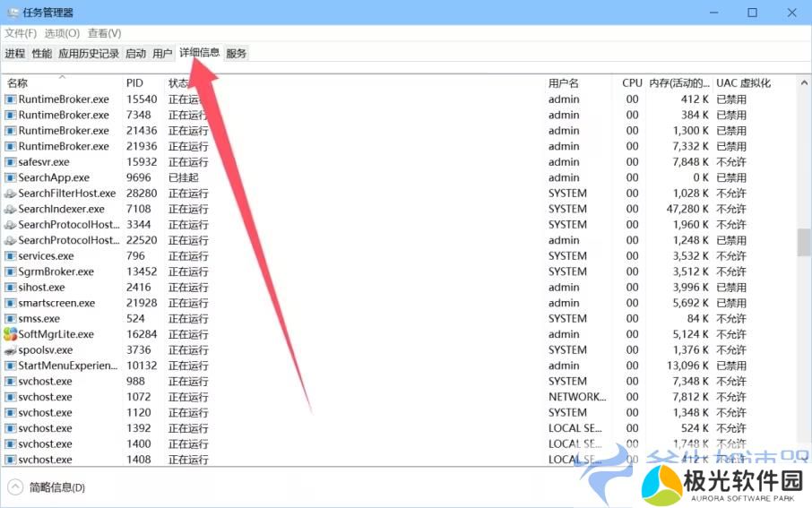
Task: Sort by the CPU column header
Action: pyautogui.click(x=632, y=83)
